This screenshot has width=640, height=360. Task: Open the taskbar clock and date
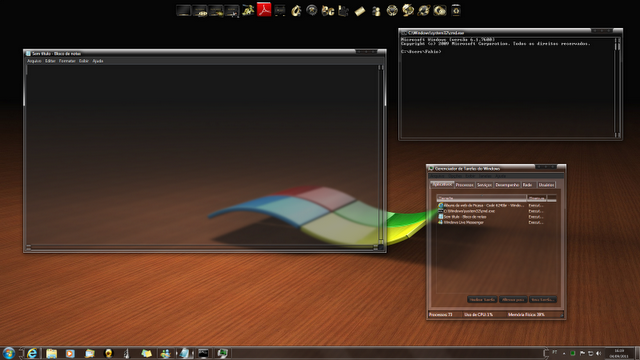tap(620, 353)
